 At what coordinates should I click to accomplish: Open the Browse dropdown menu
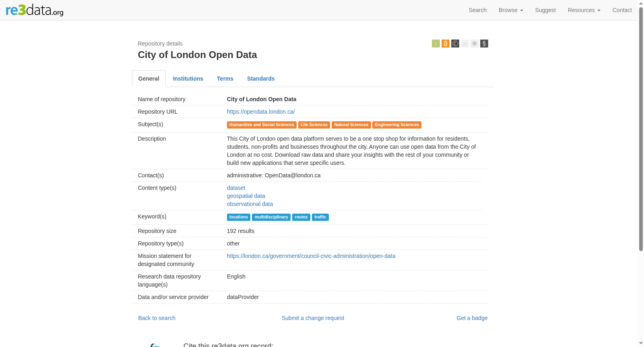[511, 10]
